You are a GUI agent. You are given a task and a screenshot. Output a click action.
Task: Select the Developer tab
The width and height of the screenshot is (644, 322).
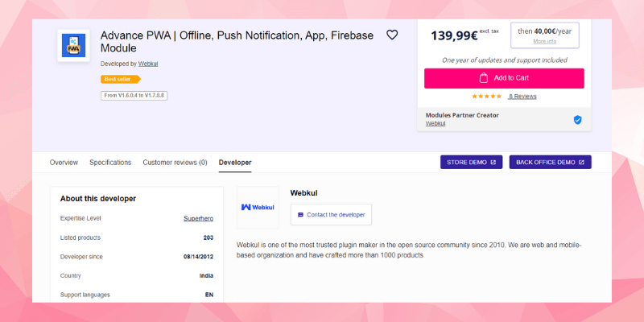pos(235,163)
